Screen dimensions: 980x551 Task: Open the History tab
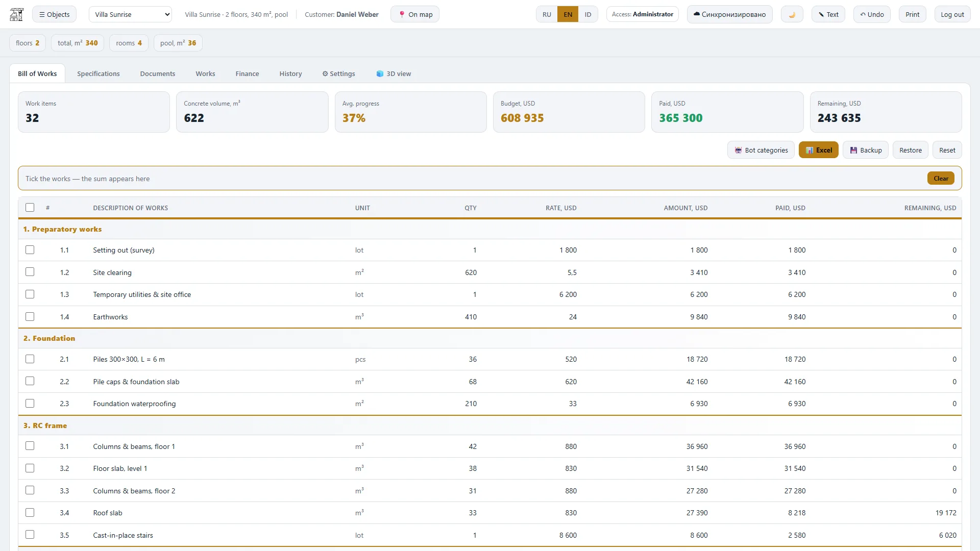(x=290, y=73)
